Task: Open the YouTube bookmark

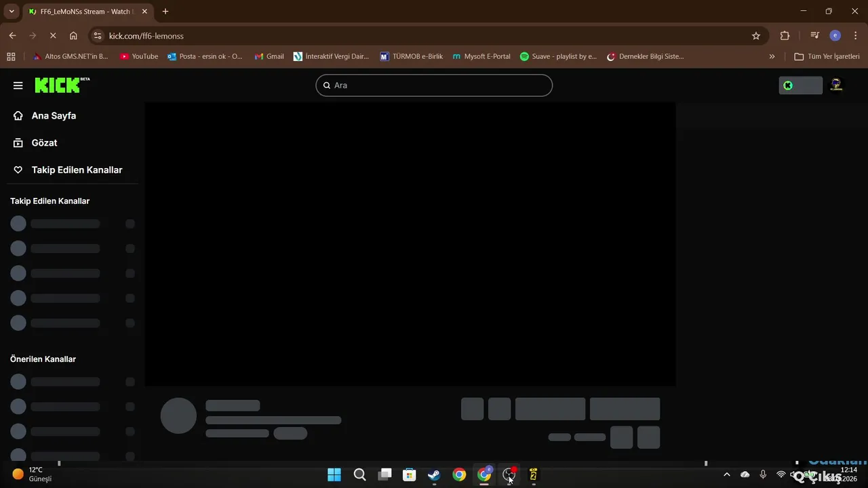Action: pos(139,56)
